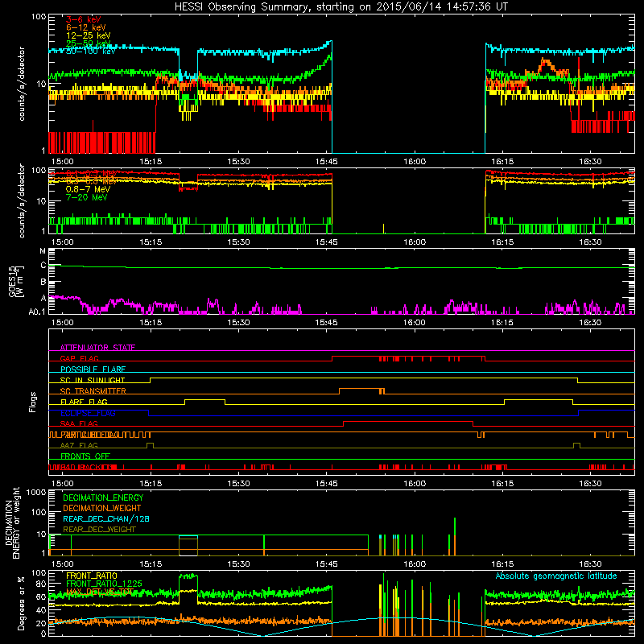Click the '15:45' tick below the GOES15 panel
This screenshot has width=644, height=644.
(327, 323)
